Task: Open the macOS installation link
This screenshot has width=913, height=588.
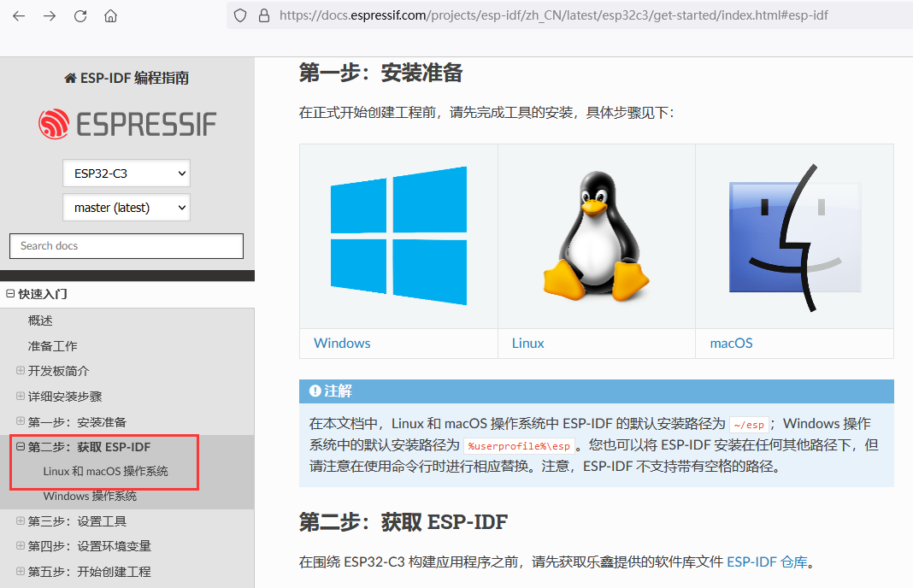Action: click(731, 344)
